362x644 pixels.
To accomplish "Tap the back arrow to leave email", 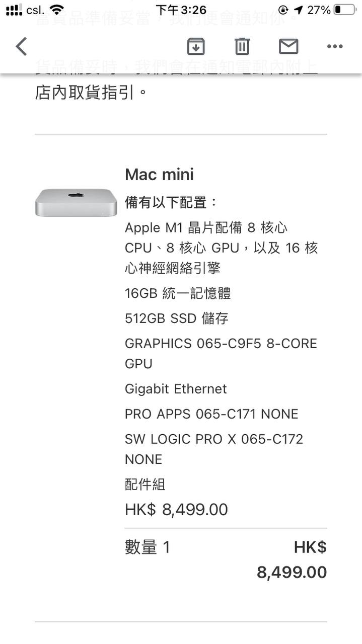I will (x=21, y=46).
